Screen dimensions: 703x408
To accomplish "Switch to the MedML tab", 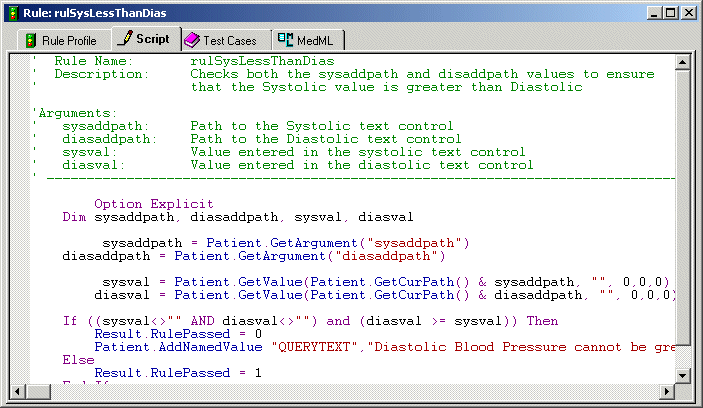I will (x=308, y=40).
